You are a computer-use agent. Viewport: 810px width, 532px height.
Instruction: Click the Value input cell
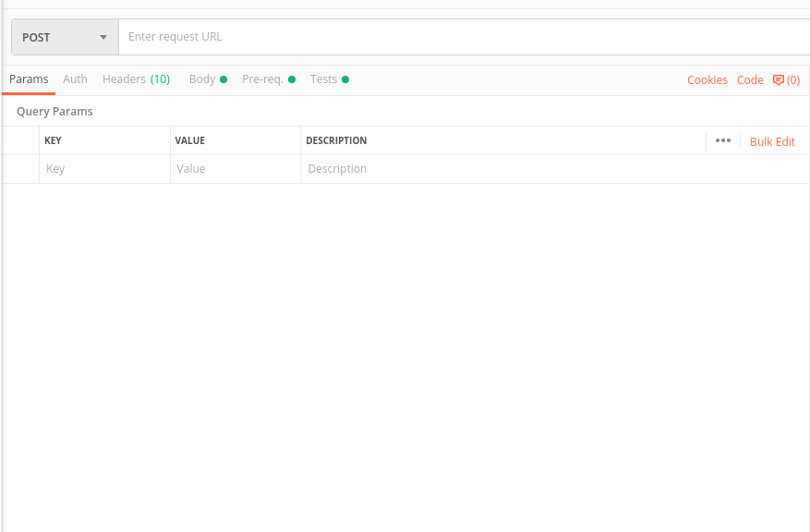pos(236,169)
